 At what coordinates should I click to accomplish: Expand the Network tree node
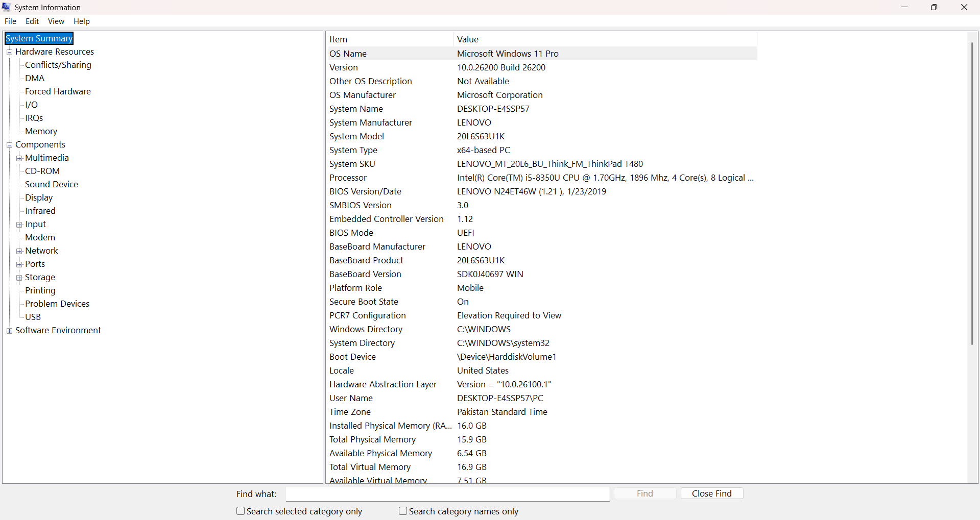point(19,251)
